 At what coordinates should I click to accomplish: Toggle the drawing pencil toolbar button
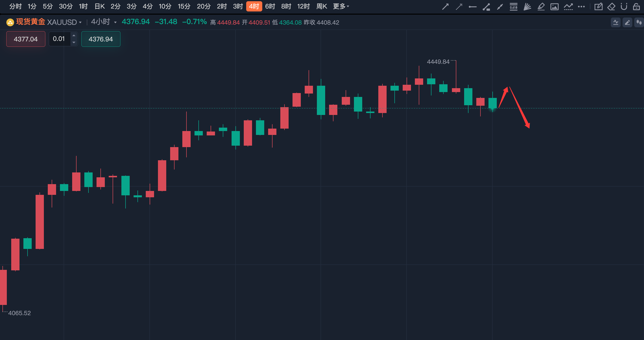[627, 22]
